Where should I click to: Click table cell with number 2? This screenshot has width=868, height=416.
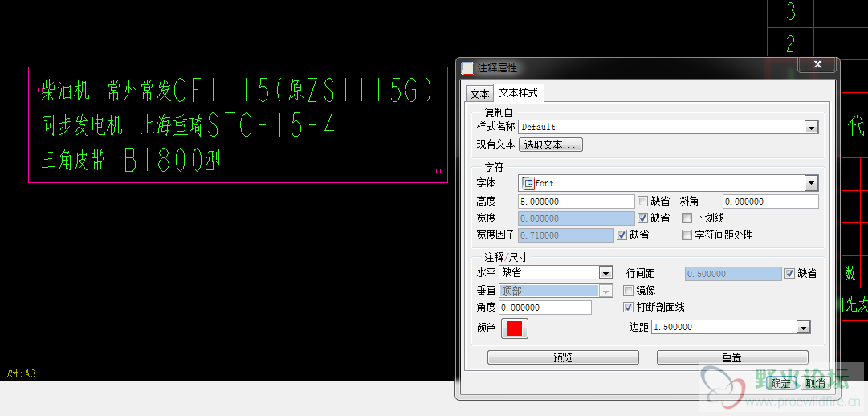pos(790,43)
